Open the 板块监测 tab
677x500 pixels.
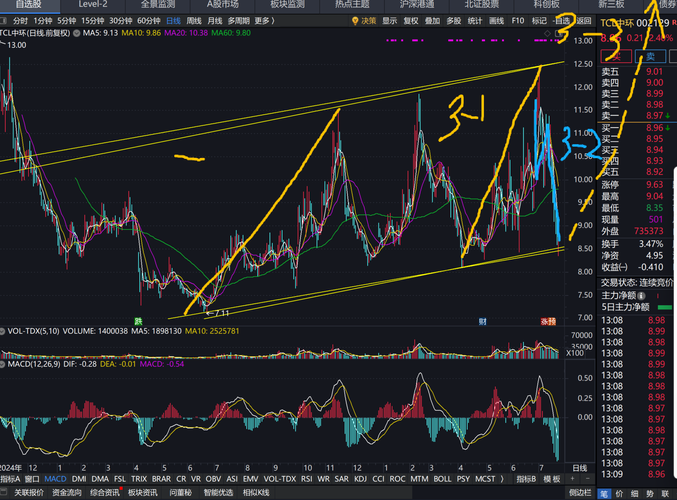(288, 4)
